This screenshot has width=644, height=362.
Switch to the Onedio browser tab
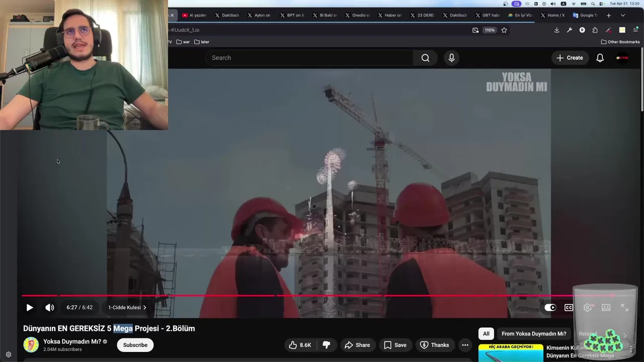point(357,15)
